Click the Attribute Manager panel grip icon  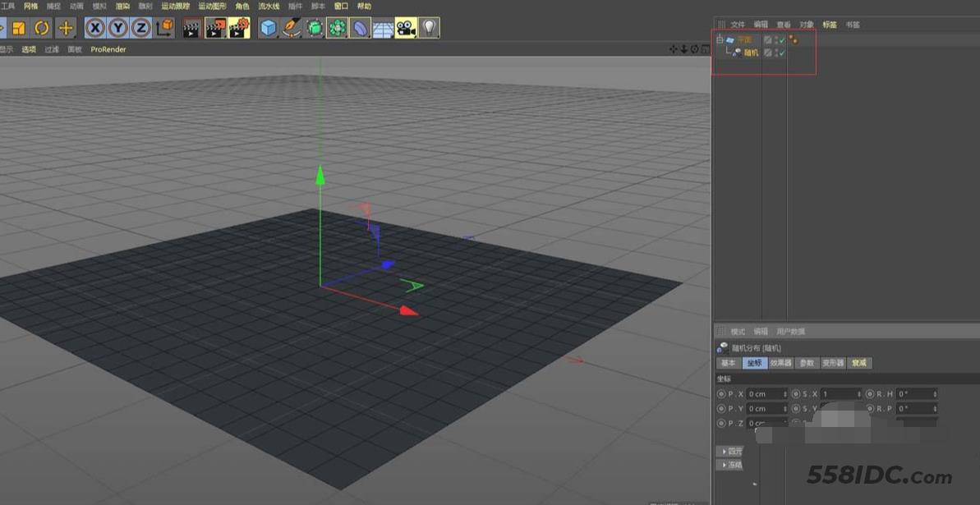coord(721,331)
